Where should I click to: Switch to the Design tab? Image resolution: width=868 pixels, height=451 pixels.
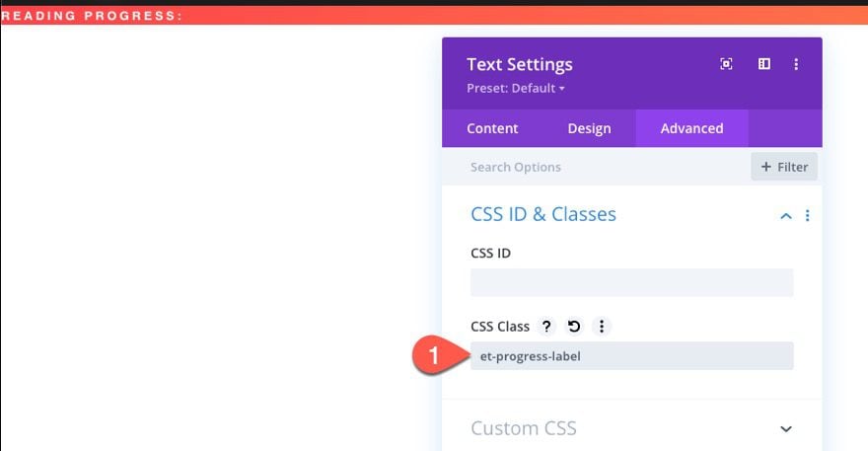pyautogui.click(x=589, y=128)
